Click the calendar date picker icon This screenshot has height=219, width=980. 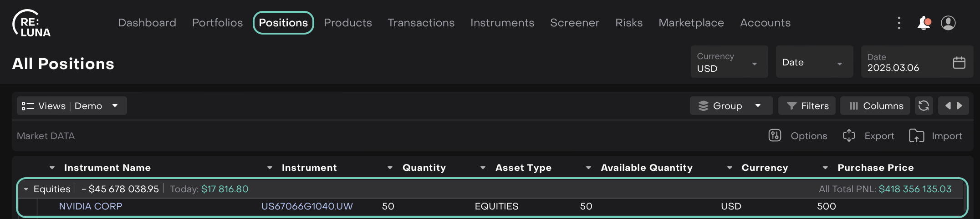tap(959, 62)
